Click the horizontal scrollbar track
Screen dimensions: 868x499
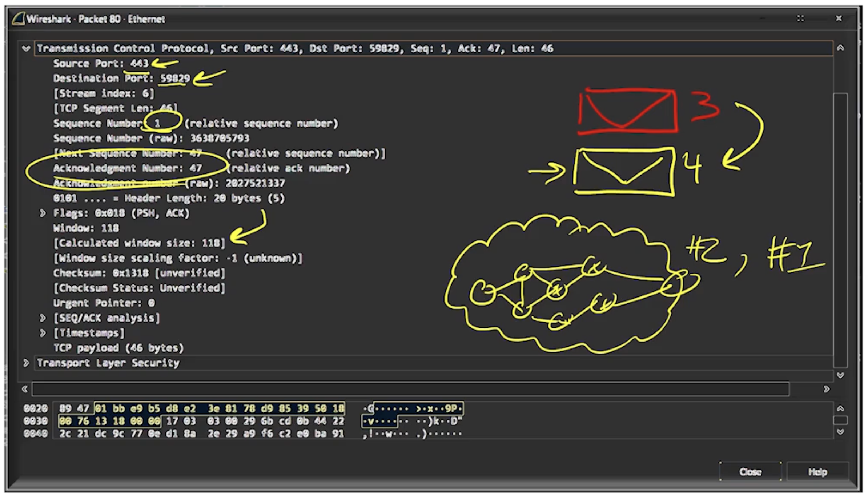click(x=410, y=389)
